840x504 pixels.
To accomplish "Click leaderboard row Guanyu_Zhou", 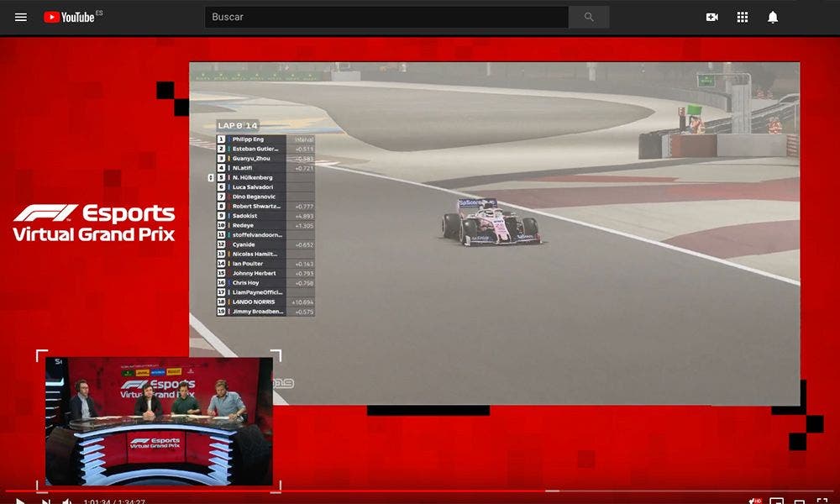I will [265, 159].
